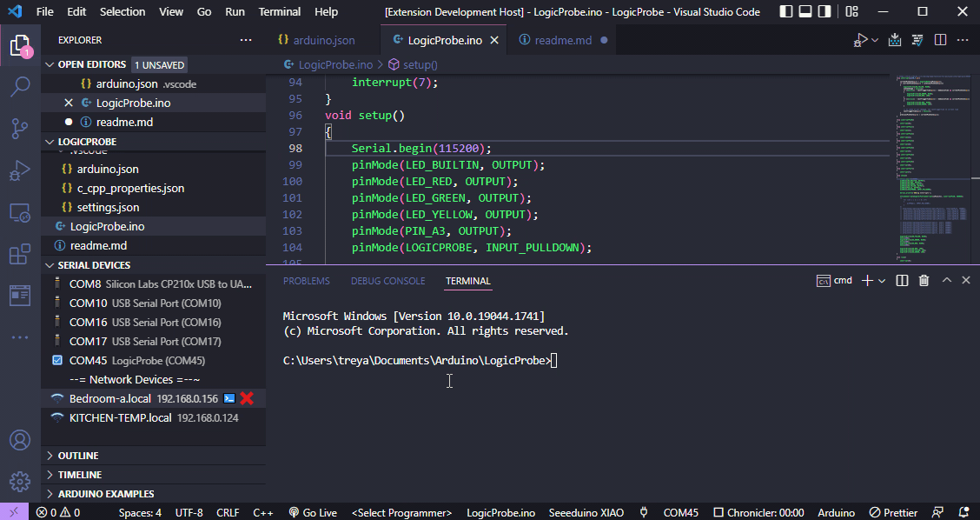This screenshot has height=520, width=980.
Task: Kill the terminal with trash icon
Action: (x=924, y=280)
